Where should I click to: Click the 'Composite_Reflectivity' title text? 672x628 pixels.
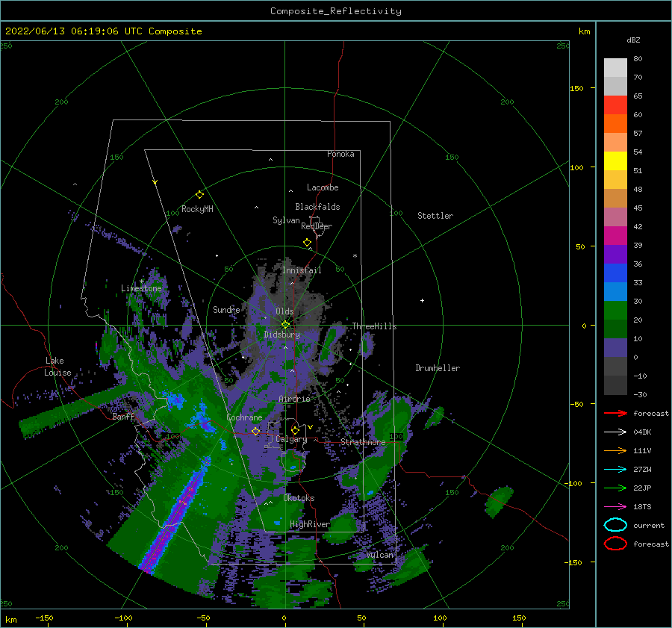[336, 11]
